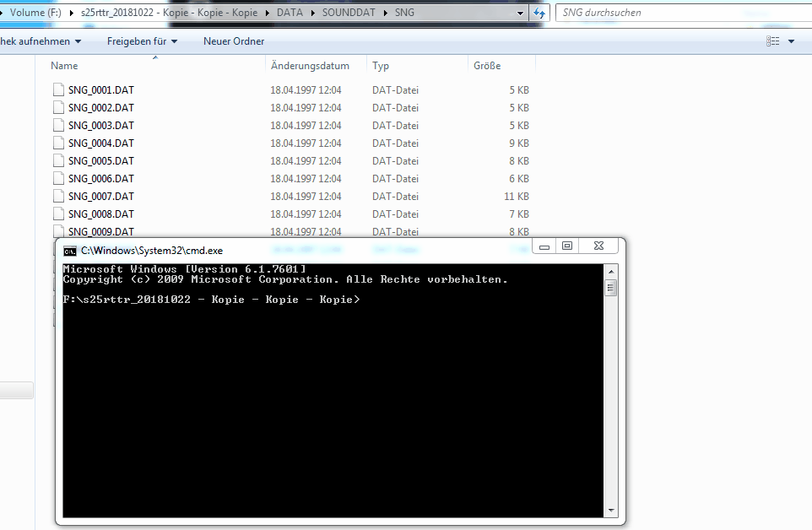Click the SNG_0004.DAT file icon
This screenshot has height=530, width=812.
coord(58,143)
